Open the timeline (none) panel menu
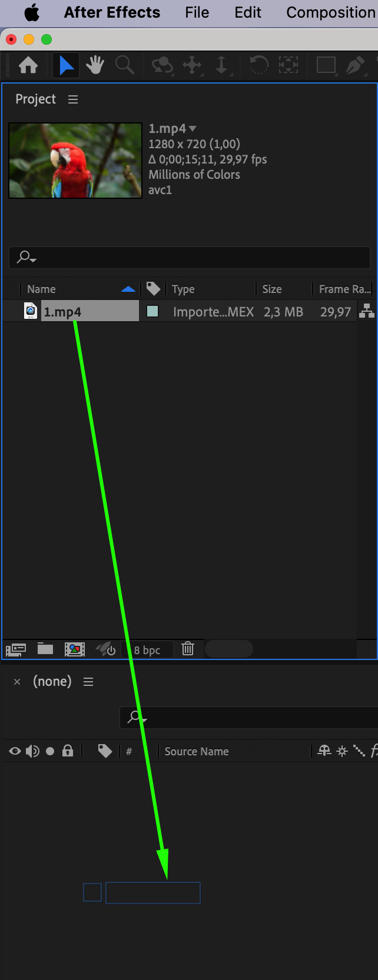Image resolution: width=378 pixels, height=980 pixels. click(x=88, y=682)
